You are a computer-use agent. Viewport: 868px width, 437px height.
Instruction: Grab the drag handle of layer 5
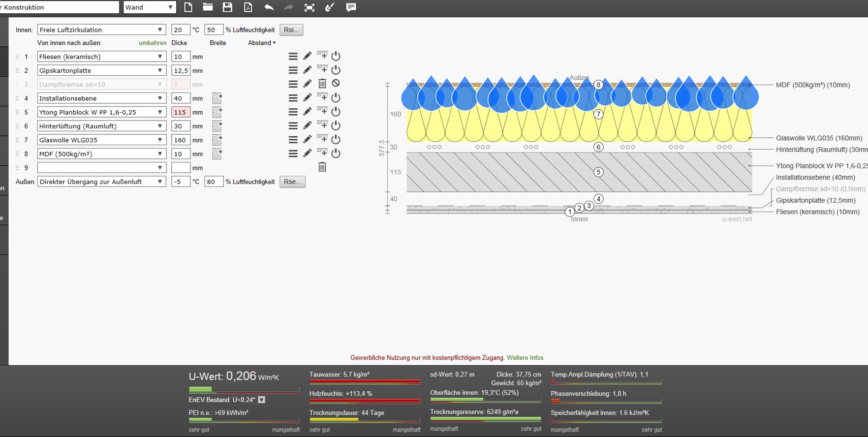click(x=17, y=112)
